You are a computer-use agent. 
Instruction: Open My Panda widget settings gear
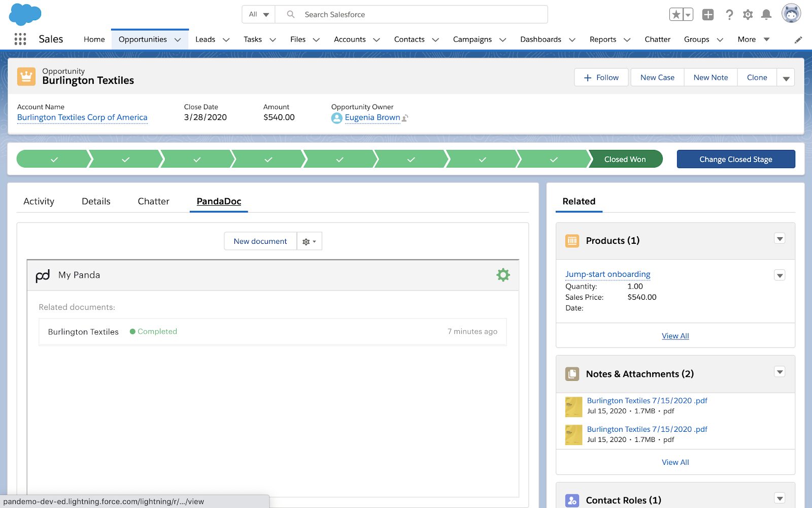(x=503, y=275)
